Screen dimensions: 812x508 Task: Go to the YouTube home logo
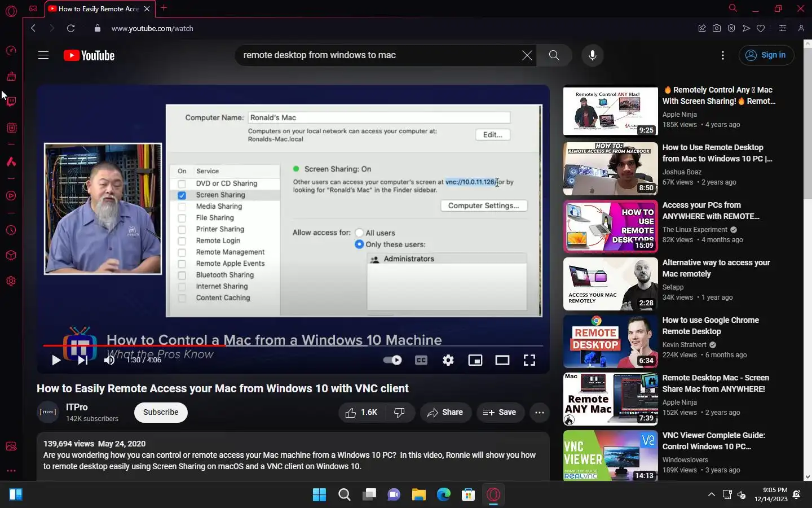(x=89, y=55)
